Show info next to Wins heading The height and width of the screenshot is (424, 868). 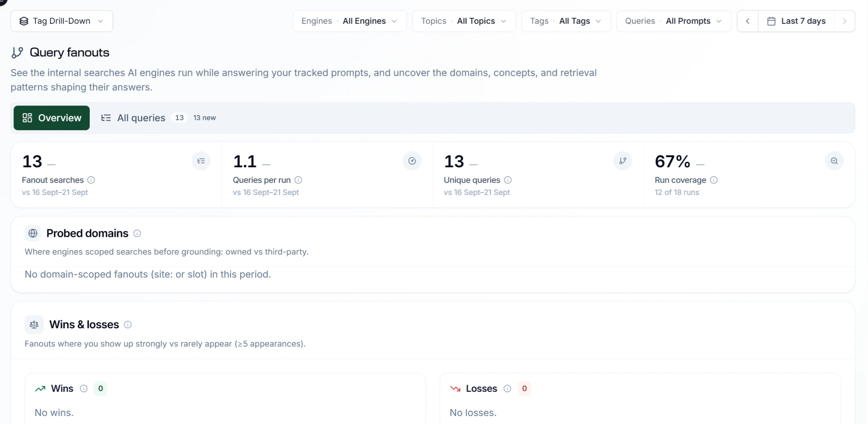coord(84,388)
